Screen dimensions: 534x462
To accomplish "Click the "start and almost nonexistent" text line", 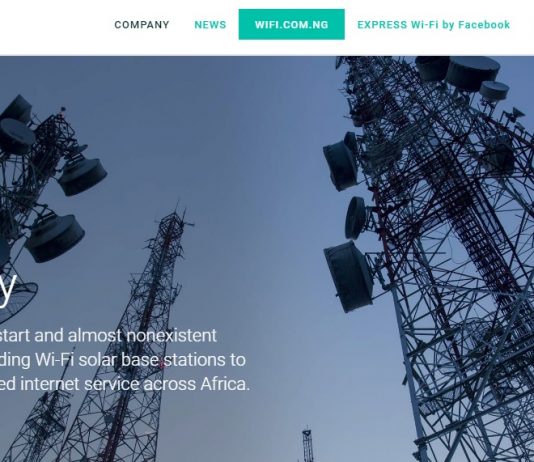I will pyautogui.click(x=108, y=336).
